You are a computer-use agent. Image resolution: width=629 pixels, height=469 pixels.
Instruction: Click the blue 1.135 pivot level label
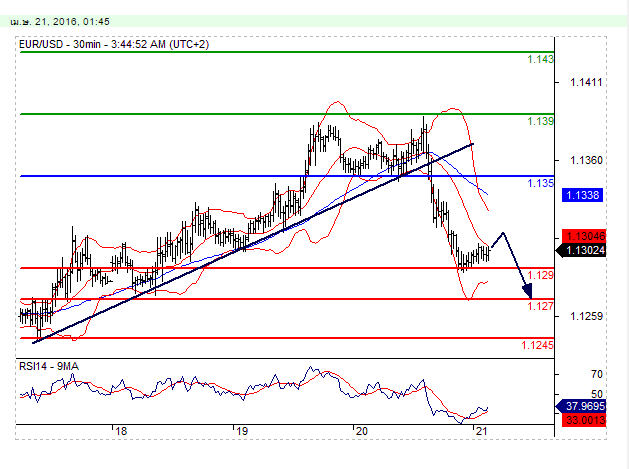click(x=540, y=183)
